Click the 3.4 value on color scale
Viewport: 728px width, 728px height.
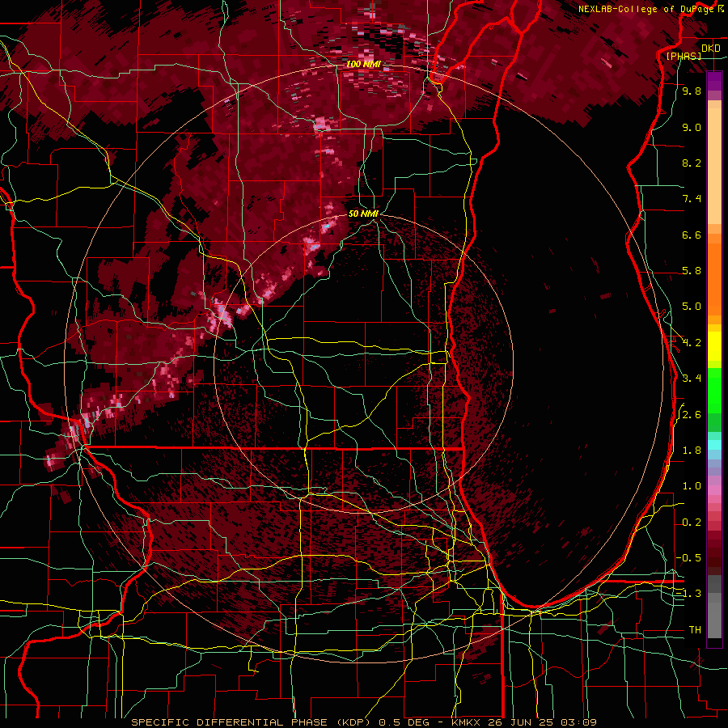click(692, 379)
